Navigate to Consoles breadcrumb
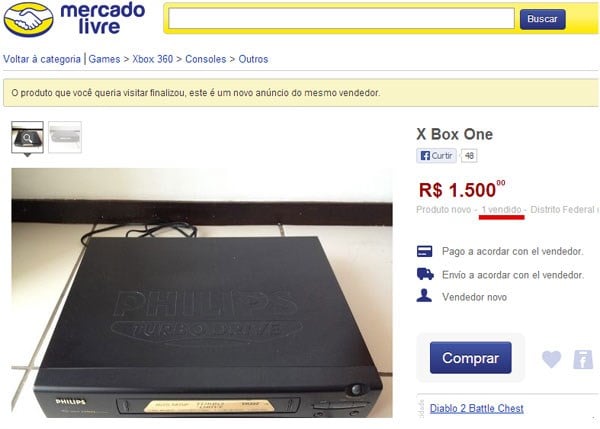600x429 pixels. point(205,59)
